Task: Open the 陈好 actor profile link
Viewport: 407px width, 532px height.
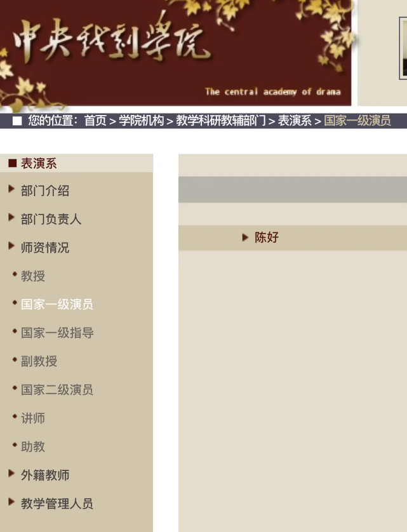Action: point(267,237)
